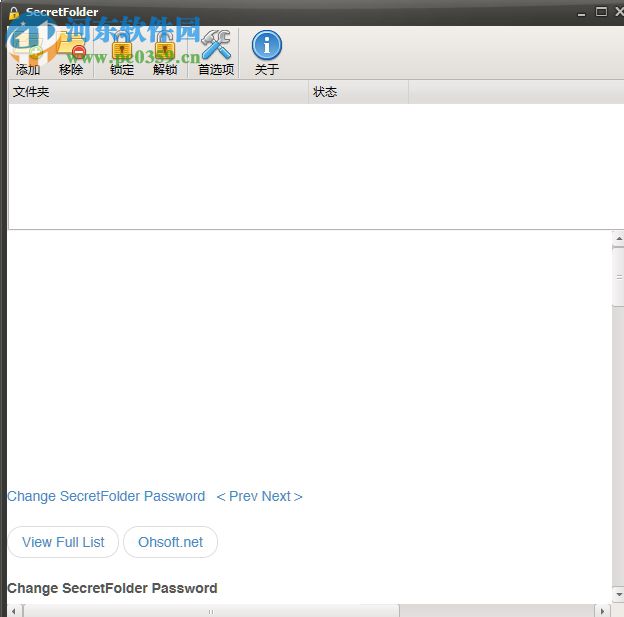The width and height of the screenshot is (624, 617).
Task: Click horizontal scrollbar right arrow
Action: 602,611
